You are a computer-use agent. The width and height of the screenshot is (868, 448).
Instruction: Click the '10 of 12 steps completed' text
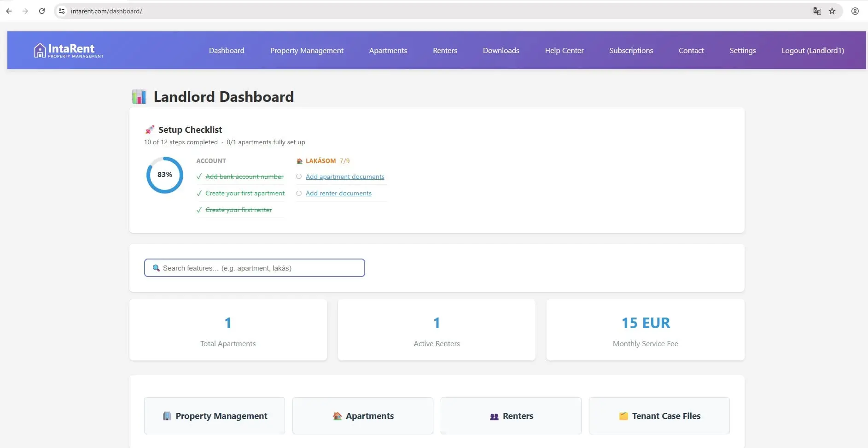181,142
